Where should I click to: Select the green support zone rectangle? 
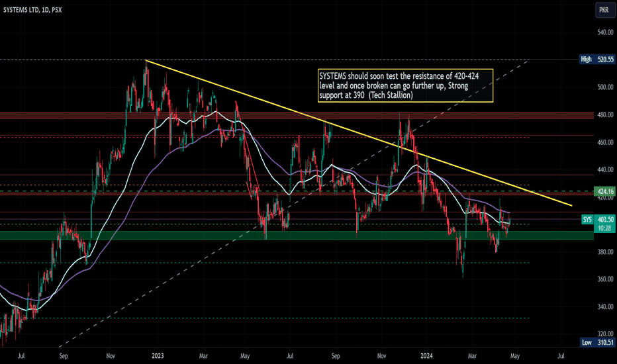tap(297, 236)
